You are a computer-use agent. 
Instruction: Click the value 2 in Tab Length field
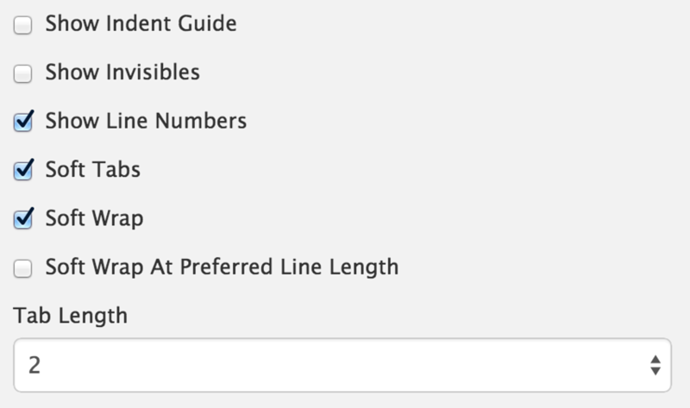point(35,366)
